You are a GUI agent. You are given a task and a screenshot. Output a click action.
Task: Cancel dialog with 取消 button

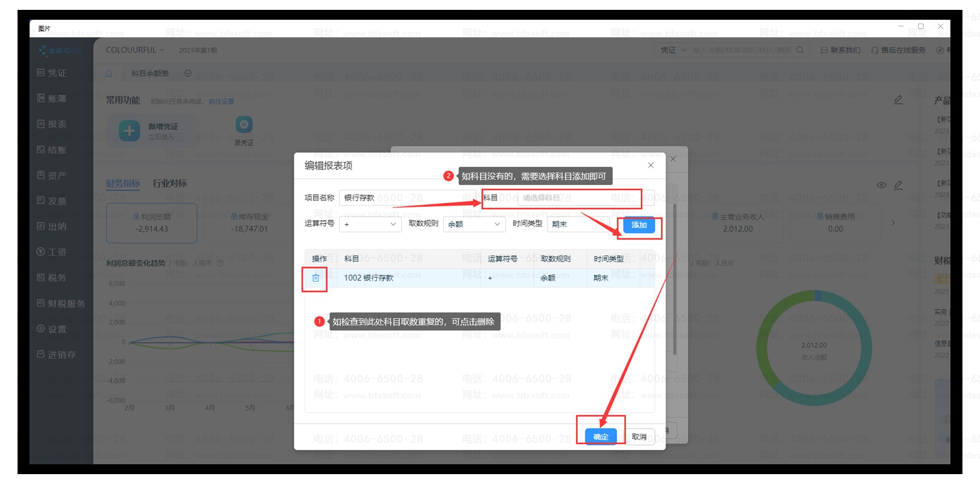tap(639, 436)
